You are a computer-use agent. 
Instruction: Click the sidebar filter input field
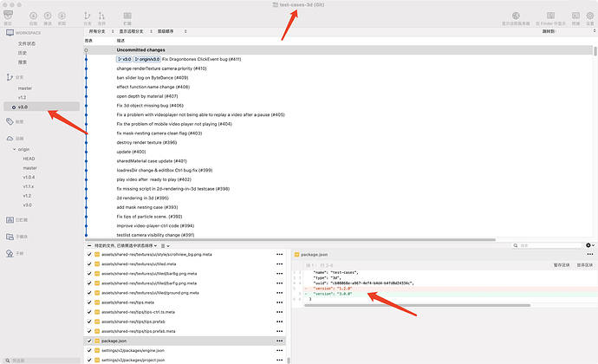point(42,361)
